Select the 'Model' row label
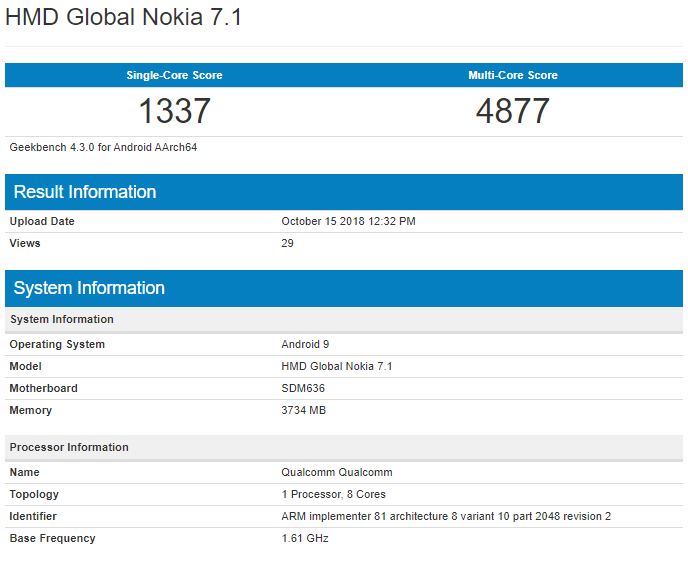 [25, 366]
